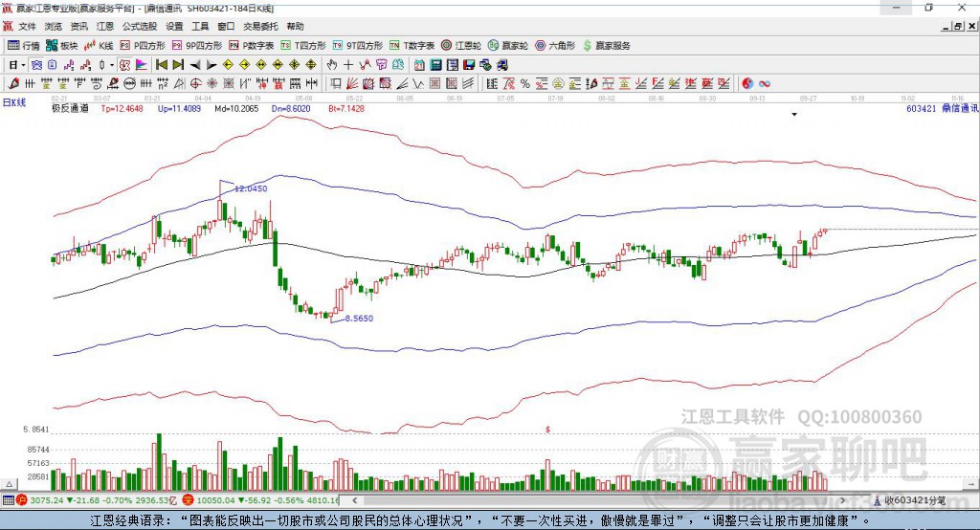The image size is (980, 530).
Task: Open 9T四方形 tool
Action: pos(358,46)
